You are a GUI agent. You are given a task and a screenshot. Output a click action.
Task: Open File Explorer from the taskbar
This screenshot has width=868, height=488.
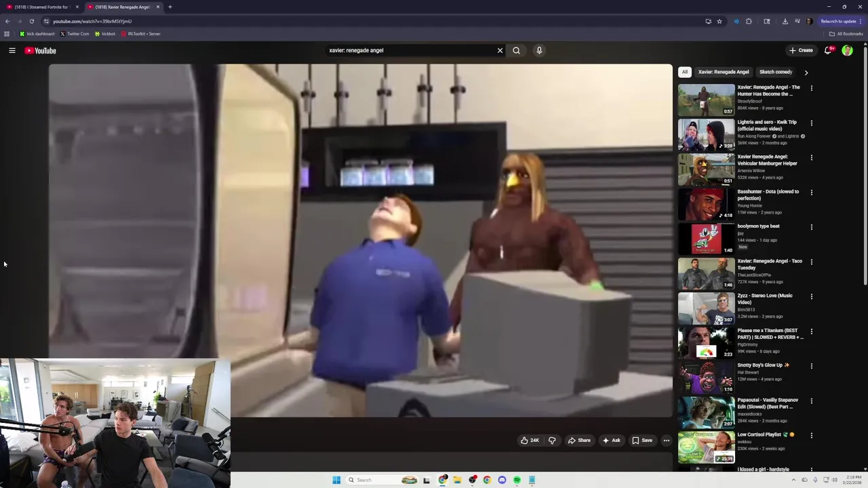pos(458,480)
